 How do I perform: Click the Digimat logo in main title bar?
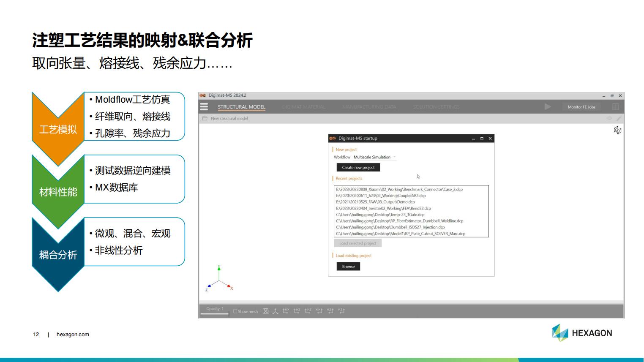[202, 95]
